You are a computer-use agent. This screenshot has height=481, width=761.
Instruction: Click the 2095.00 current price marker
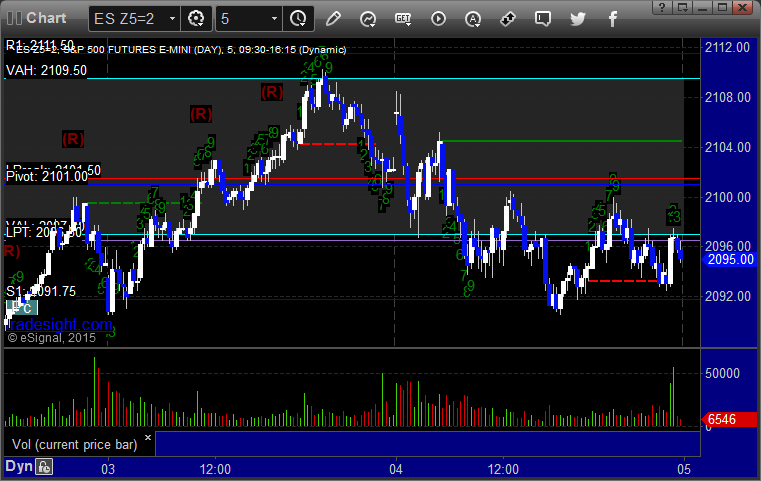point(729,259)
